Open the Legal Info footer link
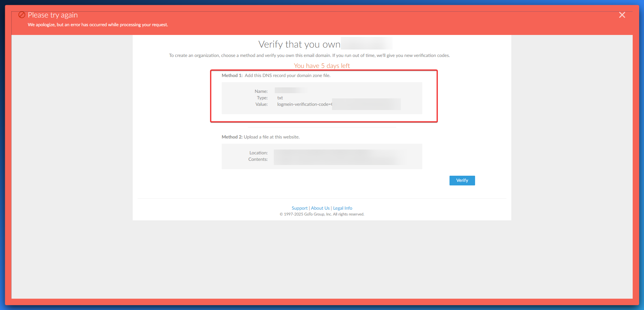Viewport: 644px width, 310px height. point(342,208)
